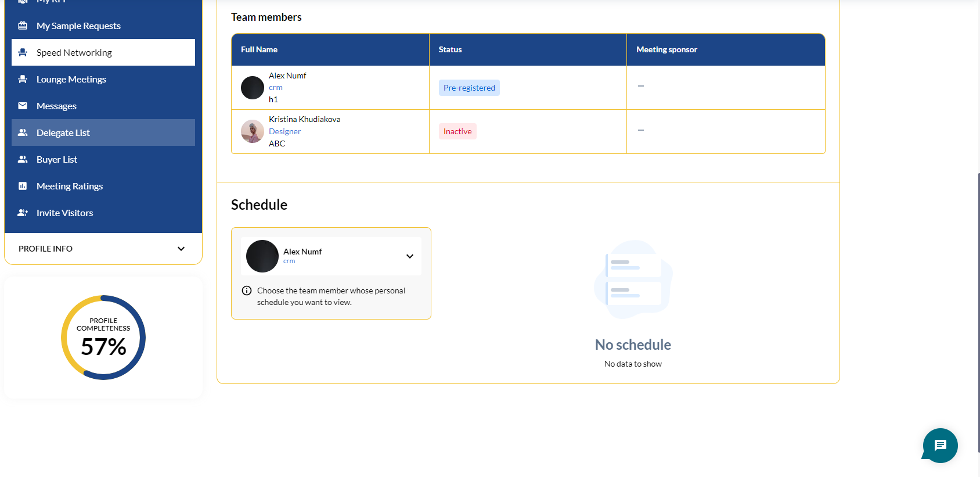Open Speed Networking menu item

[74, 52]
